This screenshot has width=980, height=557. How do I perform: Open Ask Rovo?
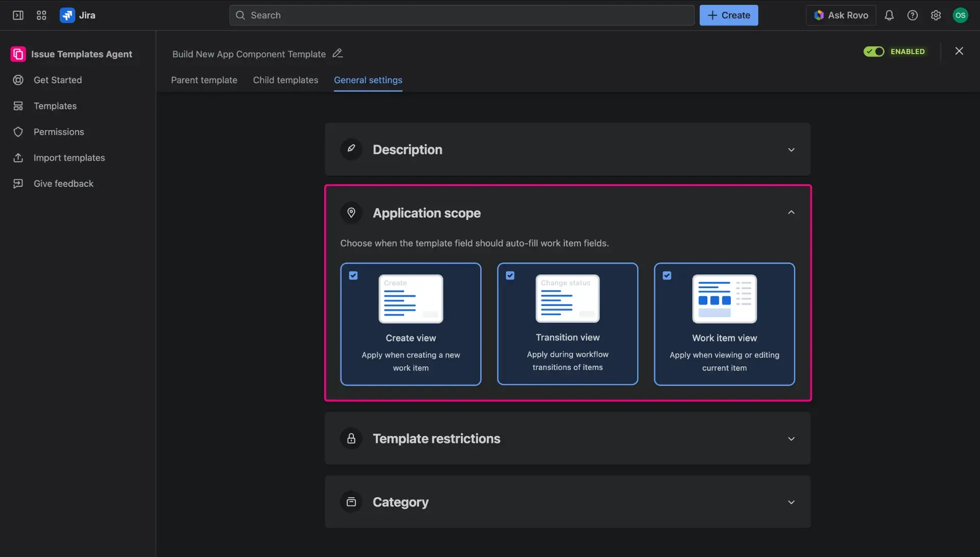pos(841,15)
